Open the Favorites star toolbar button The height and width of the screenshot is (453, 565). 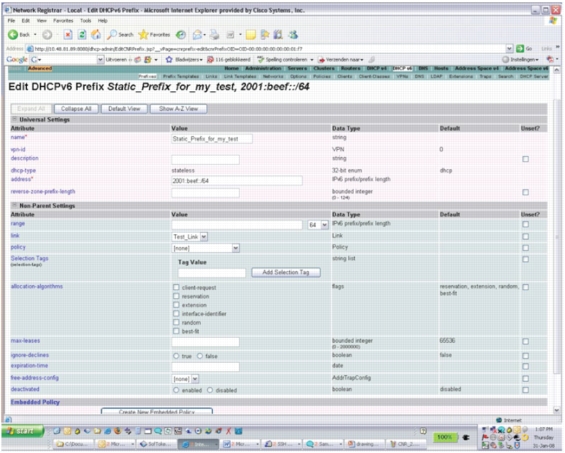point(154,35)
